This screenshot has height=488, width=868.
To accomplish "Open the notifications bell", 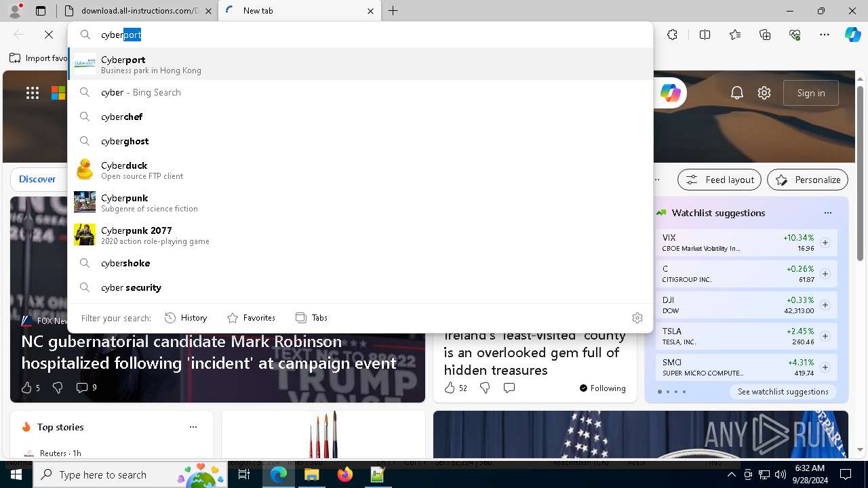I will [737, 93].
